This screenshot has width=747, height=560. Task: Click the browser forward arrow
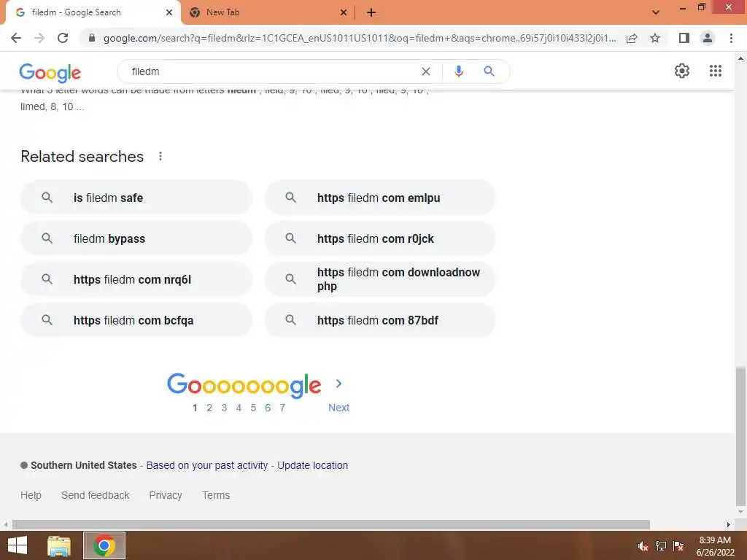tap(39, 38)
